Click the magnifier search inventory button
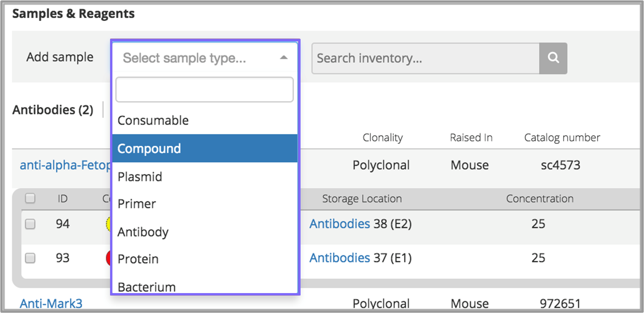This screenshot has height=313, width=644. [x=553, y=58]
